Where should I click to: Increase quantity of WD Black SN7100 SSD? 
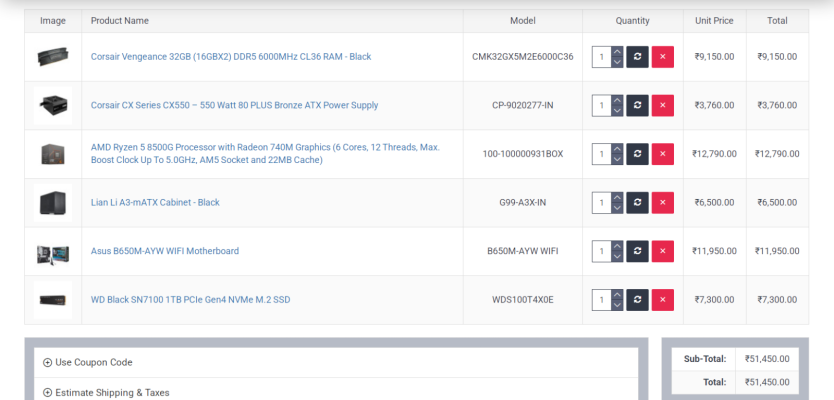point(617,295)
